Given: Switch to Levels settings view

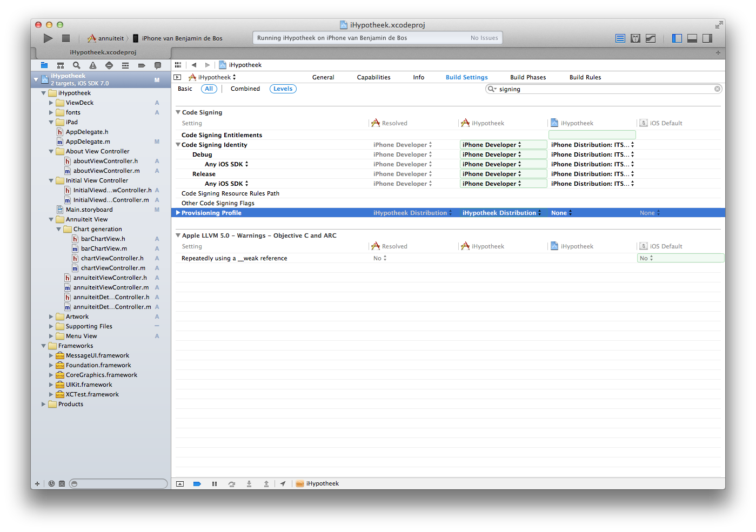Looking at the screenshot, I should point(283,89).
